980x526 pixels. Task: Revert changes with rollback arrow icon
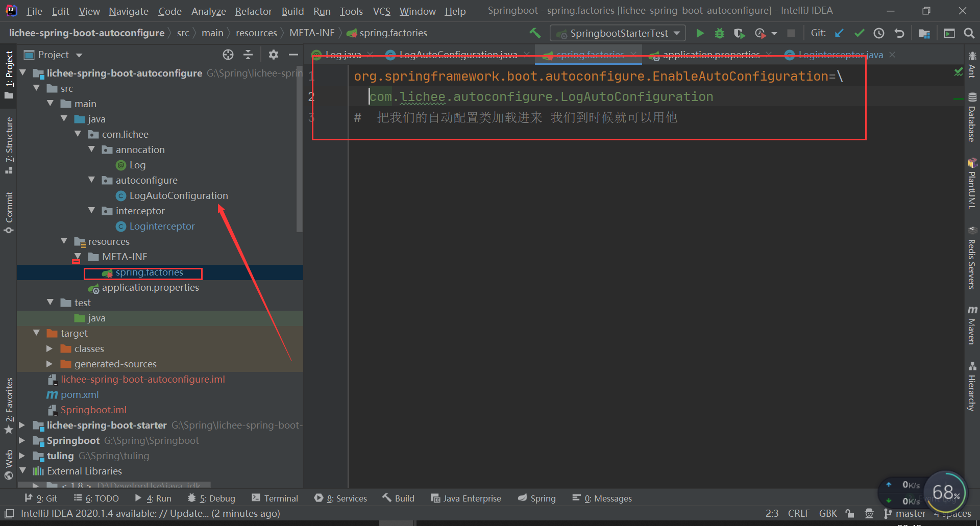[899, 33]
